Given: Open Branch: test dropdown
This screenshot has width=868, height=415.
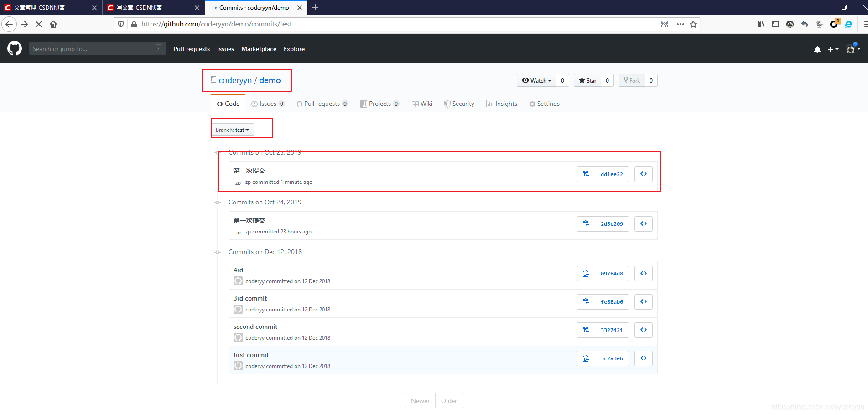Looking at the screenshot, I should coord(232,130).
